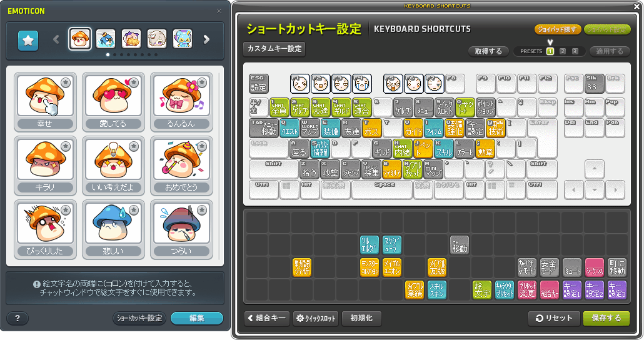Click the 初期化 initialize button
644x340 pixels.
point(361,318)
